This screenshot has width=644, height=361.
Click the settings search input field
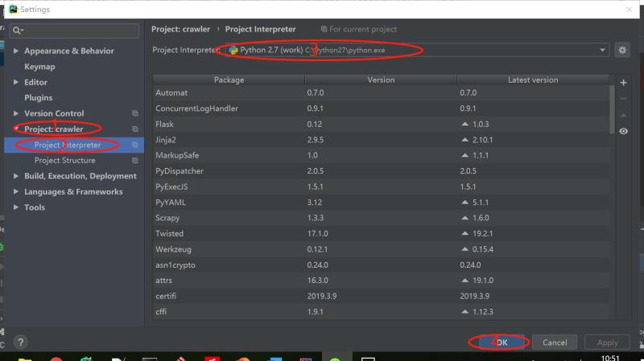click(x=74, y=31)
